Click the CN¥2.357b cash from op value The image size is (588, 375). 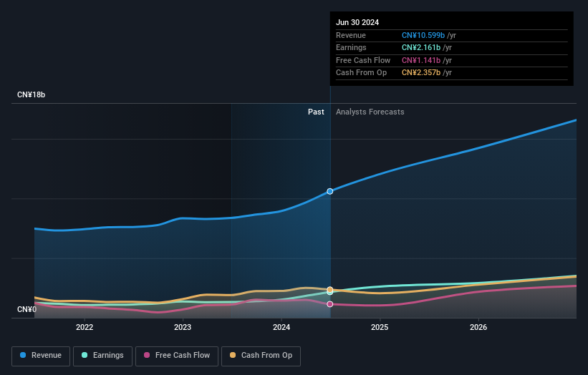(421, 73)
